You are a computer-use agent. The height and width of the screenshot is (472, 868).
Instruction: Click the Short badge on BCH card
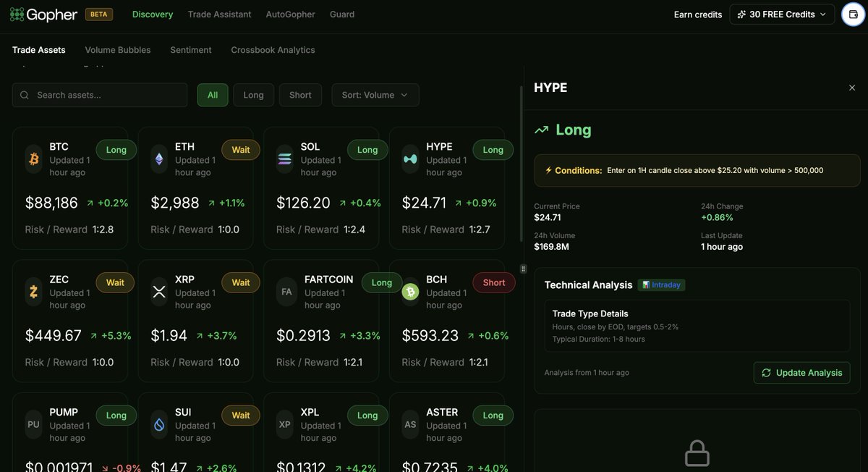coord(494,282)
